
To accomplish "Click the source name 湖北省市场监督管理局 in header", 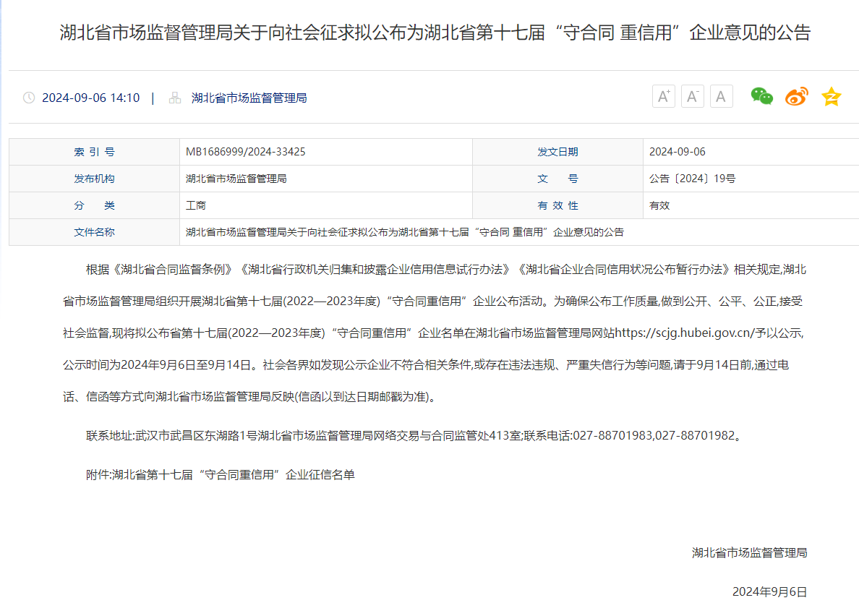I will (249, 98).
